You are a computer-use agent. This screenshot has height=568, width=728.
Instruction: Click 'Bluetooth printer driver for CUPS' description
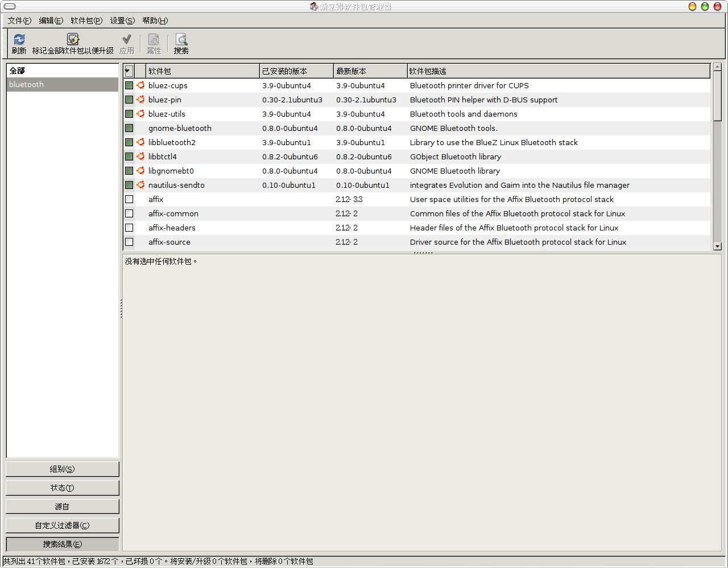(469, 85)
